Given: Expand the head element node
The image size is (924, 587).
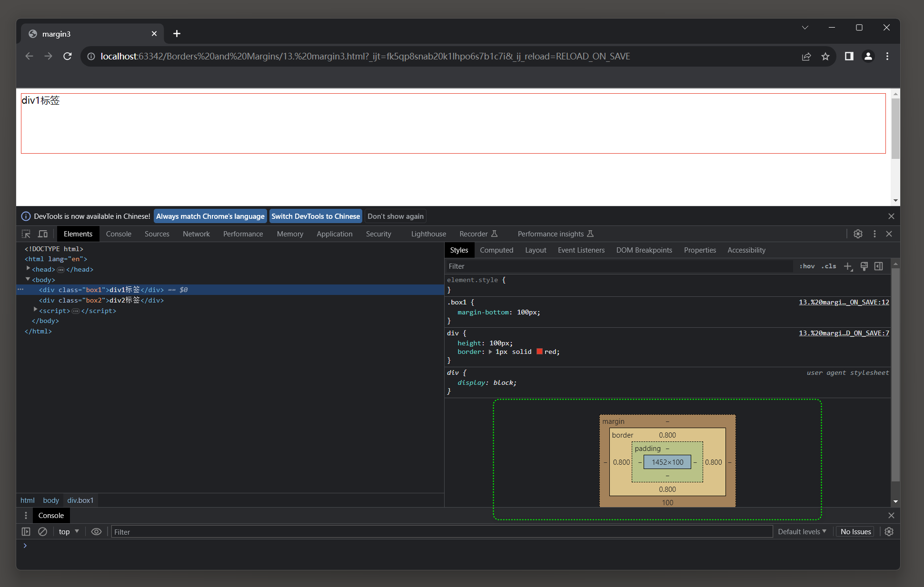Looking at the screenshot, I should tap(28, 269).
